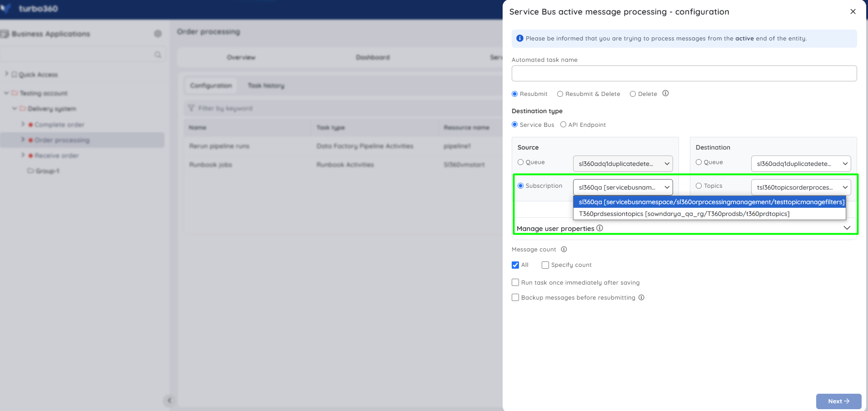
Task: Collapse the Testing account tree node
Action: [6, 93]
